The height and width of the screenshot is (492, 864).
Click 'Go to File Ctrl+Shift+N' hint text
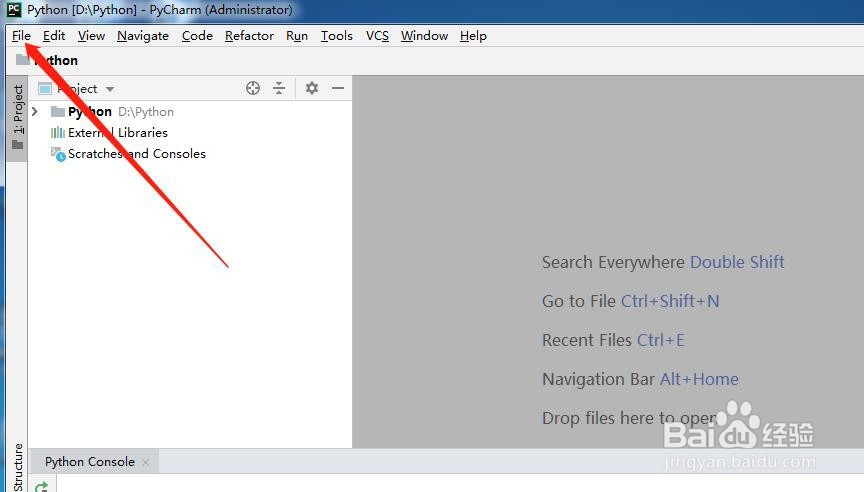coord(630,301)
